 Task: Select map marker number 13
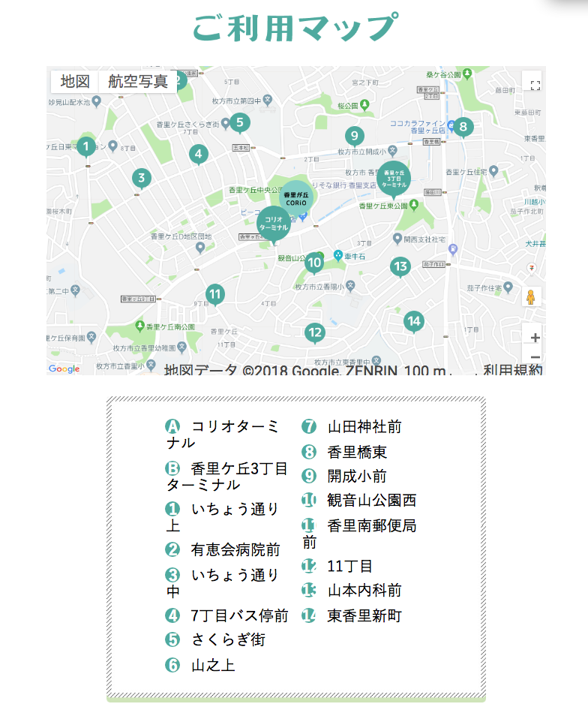[400, 266]
